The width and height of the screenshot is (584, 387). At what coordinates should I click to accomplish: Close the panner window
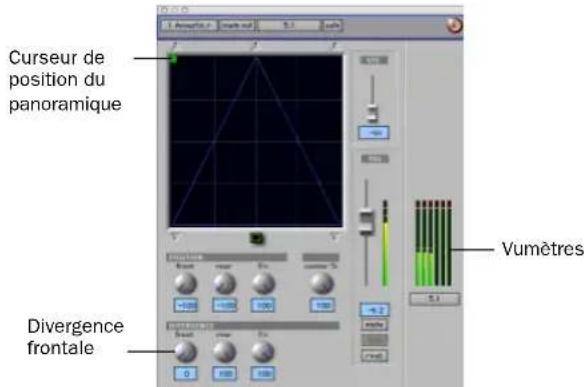(x=164, y=10)
